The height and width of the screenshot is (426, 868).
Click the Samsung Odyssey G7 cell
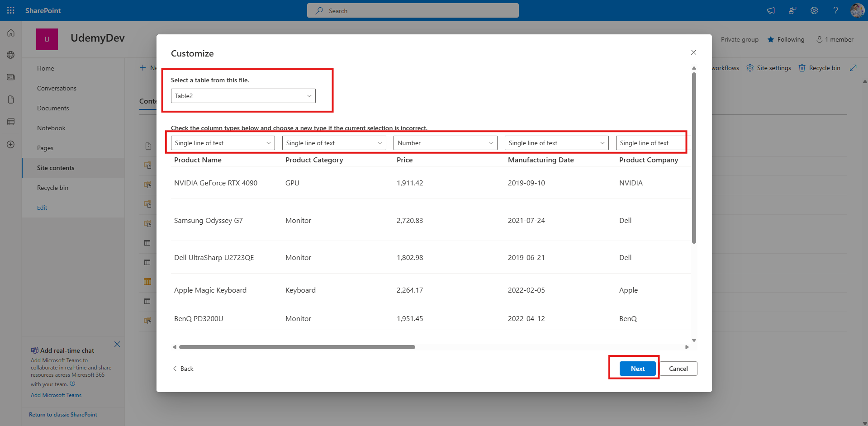(209, 221)
